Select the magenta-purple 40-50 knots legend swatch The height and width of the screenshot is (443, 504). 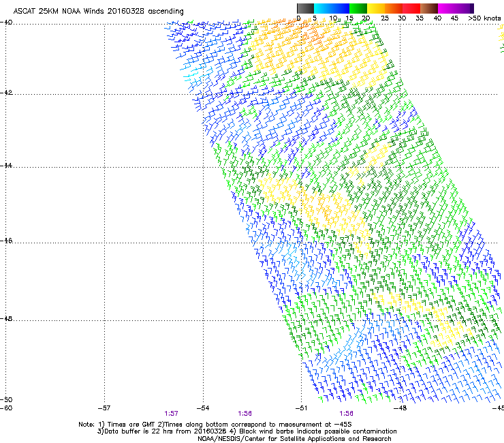point(456,8)
